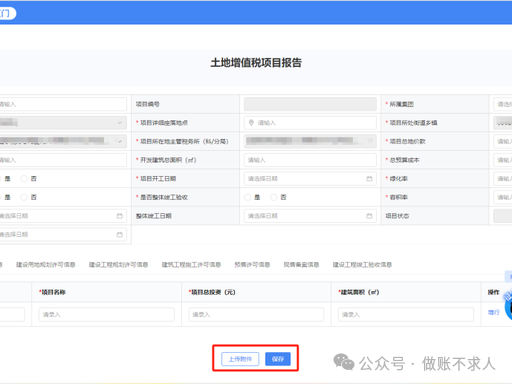Switch to 建设用地规划许可信息 tab
The width and height of the screenshot is (512, 384).
pyautogui.click(x=46, y=265)
